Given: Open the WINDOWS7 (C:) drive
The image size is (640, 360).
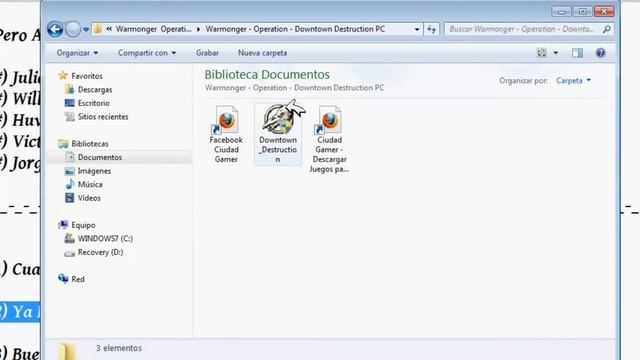Looking at the screenshot, I should [x=105, y=238].
